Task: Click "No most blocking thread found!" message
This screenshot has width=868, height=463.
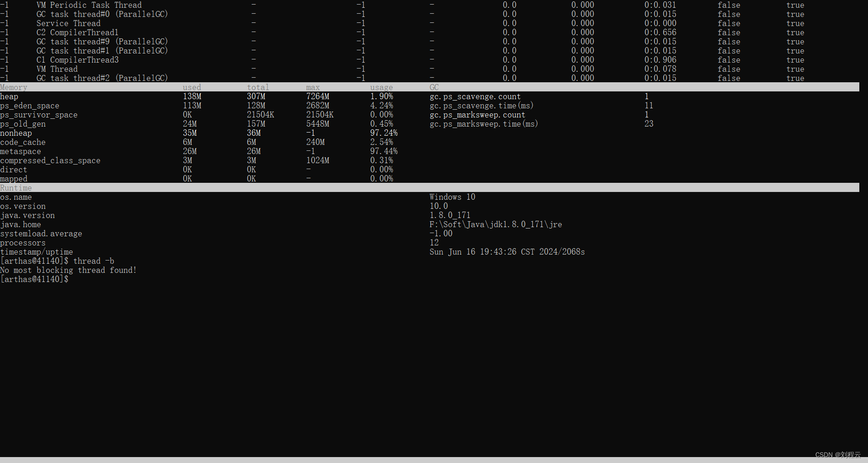Action: [69, 270]
